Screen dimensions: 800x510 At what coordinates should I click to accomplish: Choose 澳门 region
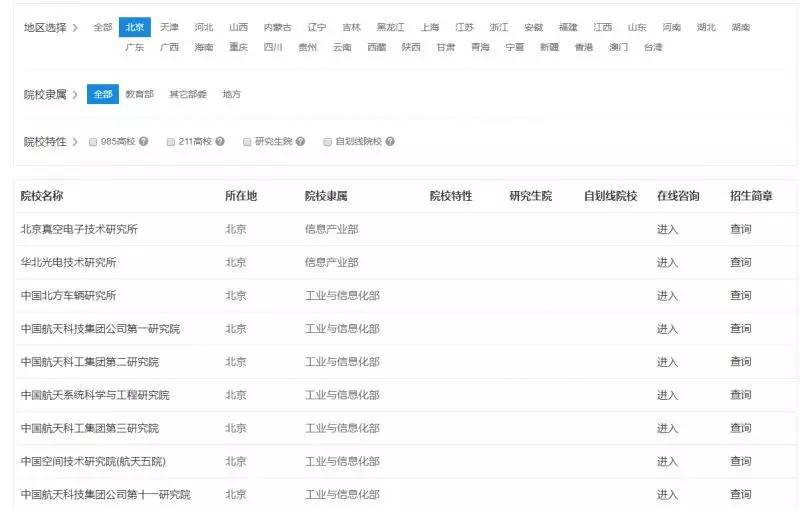618,47
